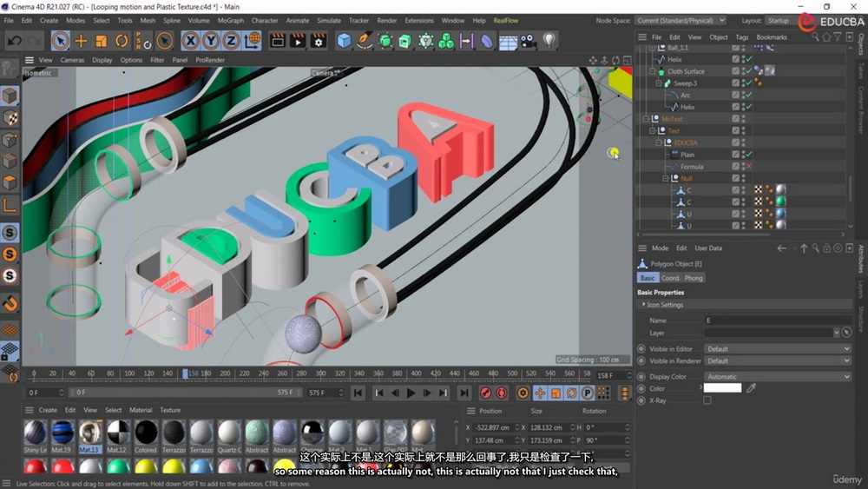The image size is (868, 489).
Task: Click the Name input field
Action: point(778,320)
